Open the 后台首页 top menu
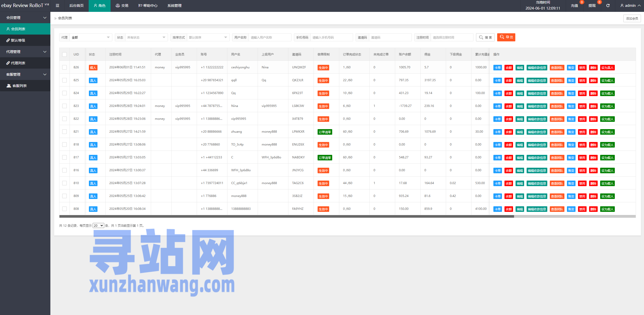The height and width of the screenshot is (315, 644). pyautogui.click(x=76, y=6)
